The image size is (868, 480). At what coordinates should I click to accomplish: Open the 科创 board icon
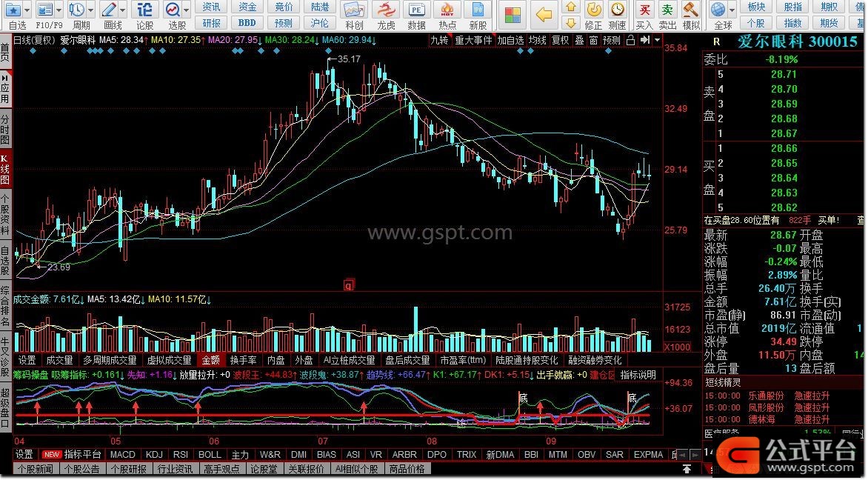(x=353, y=10)
